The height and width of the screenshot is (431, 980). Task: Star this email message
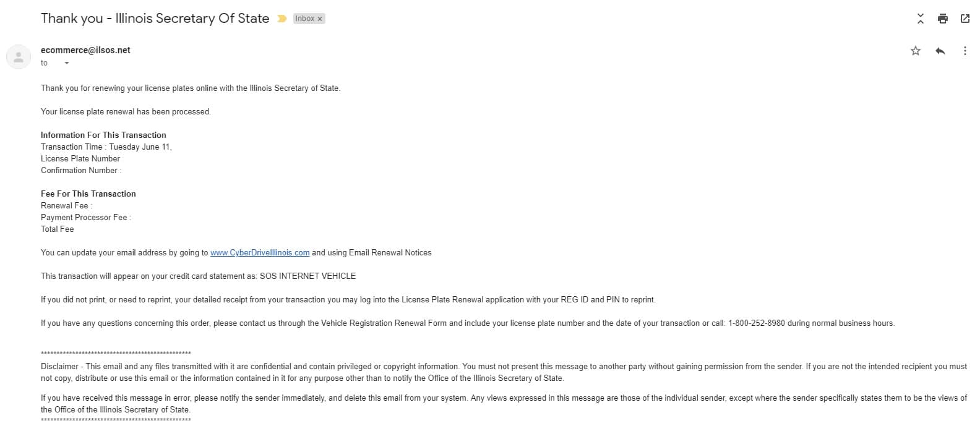[x=915, y=51]
